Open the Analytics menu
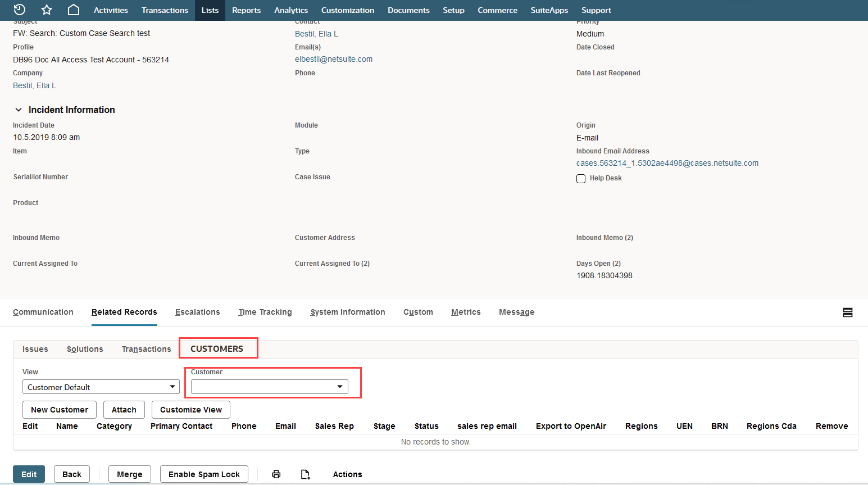The height and width of the screenshot is (485, 868). tap(291, 10)
